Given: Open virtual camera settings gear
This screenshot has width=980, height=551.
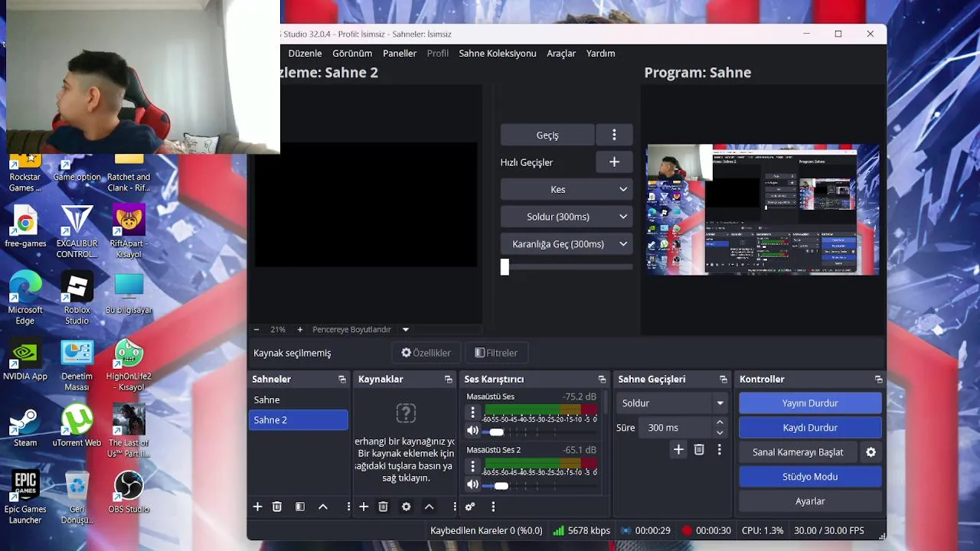Looking at the screenshot, I should 871,452.
